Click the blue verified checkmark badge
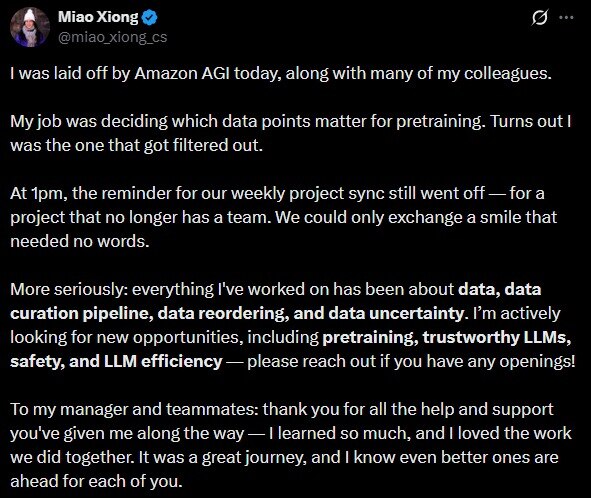 click(150, 18)
